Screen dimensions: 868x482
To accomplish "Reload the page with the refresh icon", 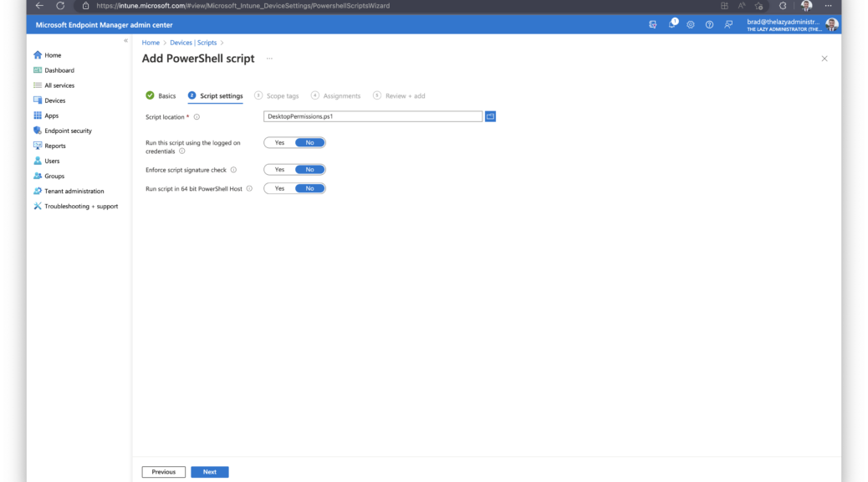I will pyautogui.click(x=60, y=6).
